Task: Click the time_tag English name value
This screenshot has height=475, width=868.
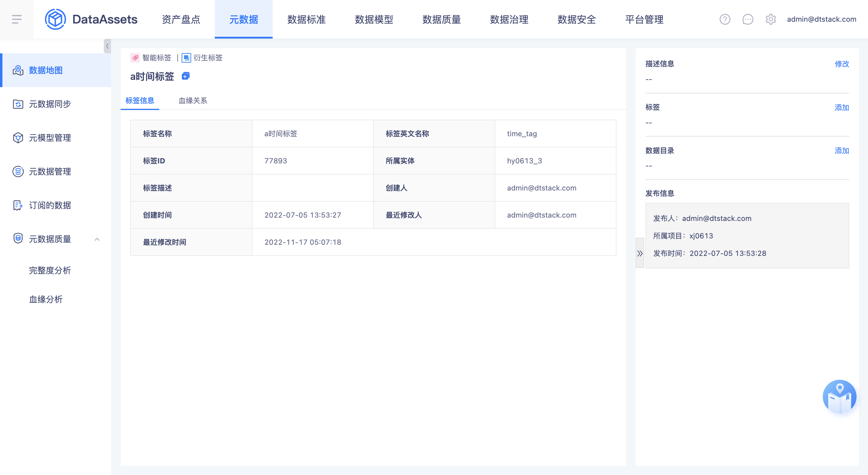Action: pyautogui.click(x=522, y=134)
